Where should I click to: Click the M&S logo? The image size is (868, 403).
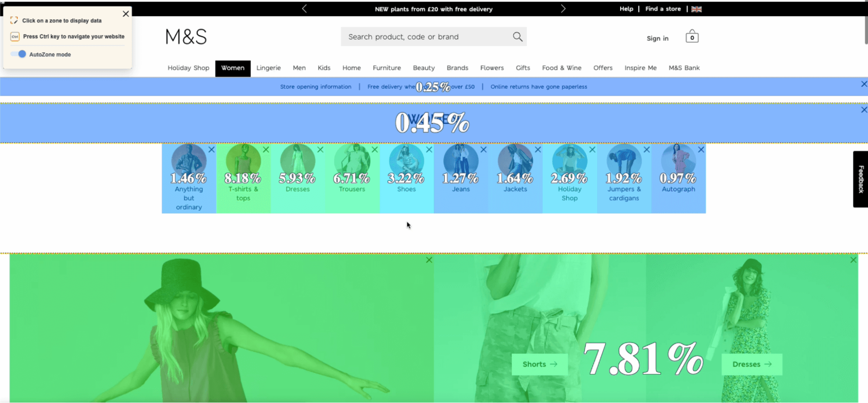coord(185,37)
